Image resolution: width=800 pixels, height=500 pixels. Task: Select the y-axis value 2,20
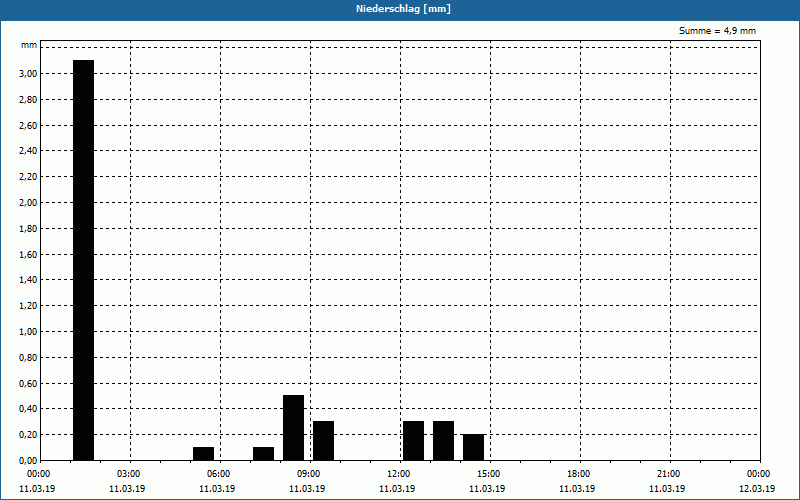(x=28, y=177)
